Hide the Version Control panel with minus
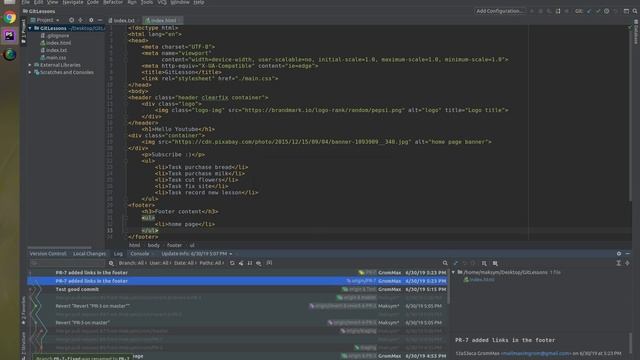The height and width of the screenshot is (360, 640). [628, 253]
